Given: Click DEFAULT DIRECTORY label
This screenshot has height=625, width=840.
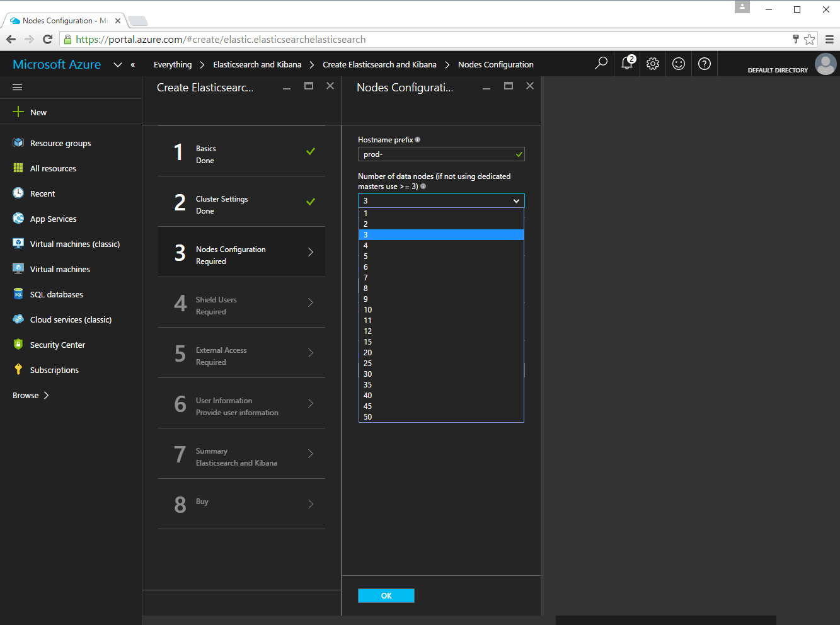Looking at the screenshot, I should click(x=778, y=70).
